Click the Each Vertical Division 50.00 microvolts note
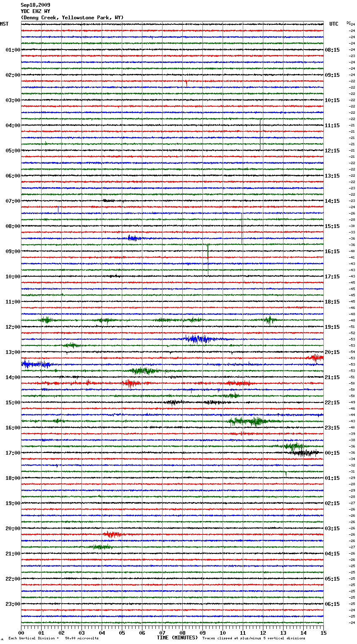The height and width of the screenshot is (644, 357). tap(54, 638)
